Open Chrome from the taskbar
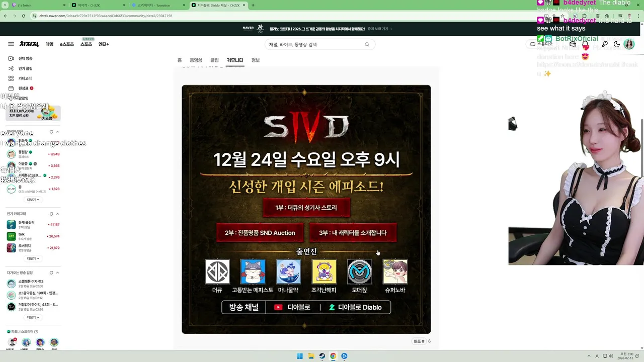644x362 pixels. [333, 356]
